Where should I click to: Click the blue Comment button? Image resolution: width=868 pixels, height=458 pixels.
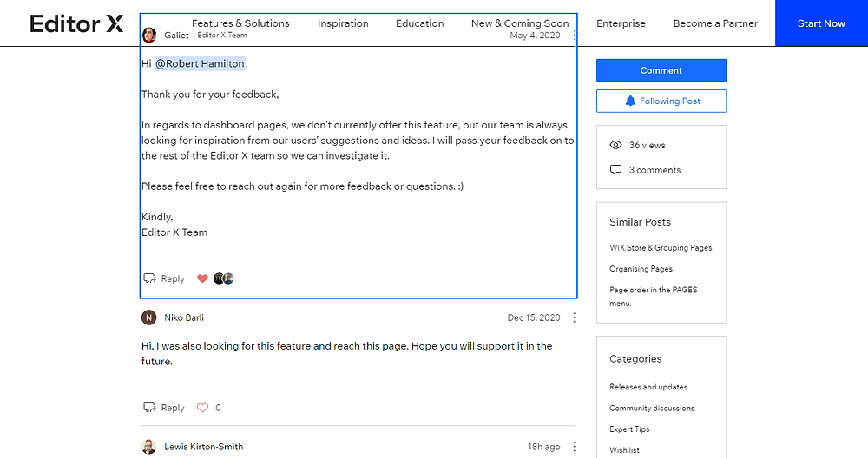[x=661, y=70]
